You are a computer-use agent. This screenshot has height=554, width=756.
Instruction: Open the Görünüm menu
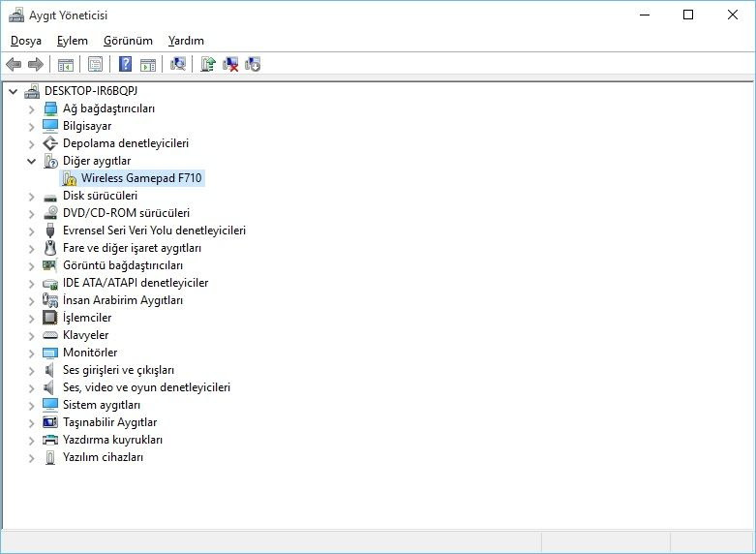pyautogui.click(x=128, y=41)
